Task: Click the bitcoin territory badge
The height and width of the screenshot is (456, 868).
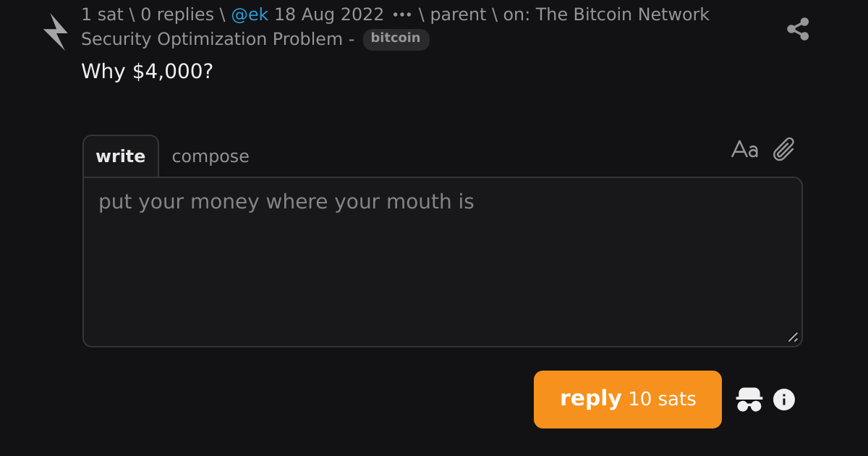Action: (x=396, y=38)
